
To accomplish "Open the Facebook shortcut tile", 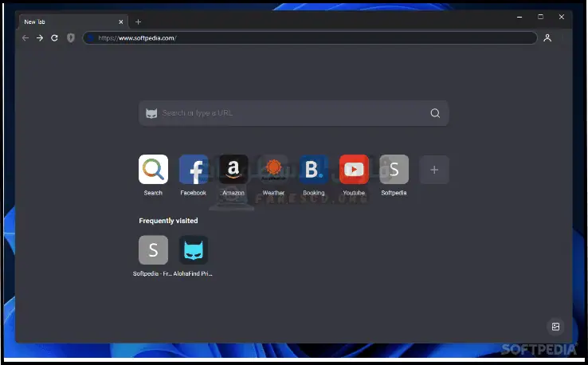I will [x=193, y=170].
